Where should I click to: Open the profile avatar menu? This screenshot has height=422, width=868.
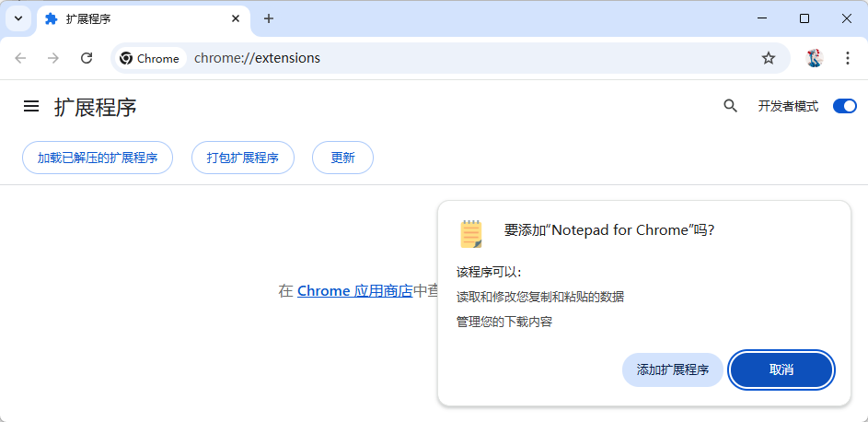point(814,58)
